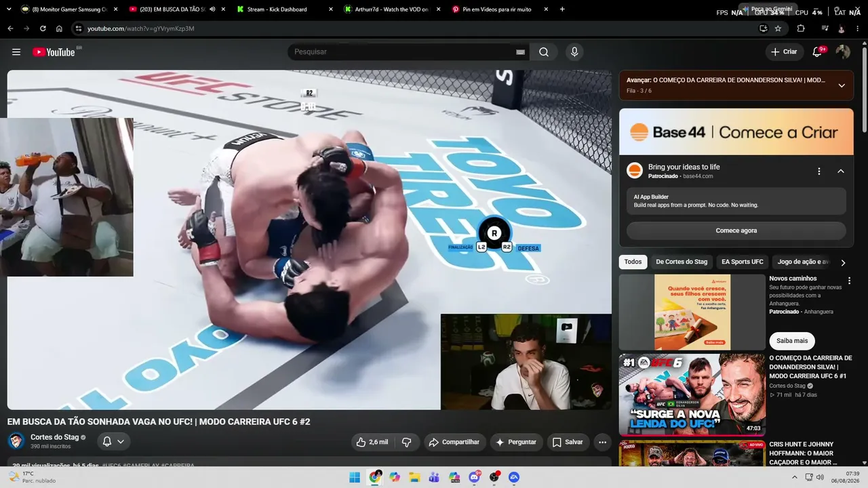
Task: Click the search magnifier button
Action: tap(544, 52)
